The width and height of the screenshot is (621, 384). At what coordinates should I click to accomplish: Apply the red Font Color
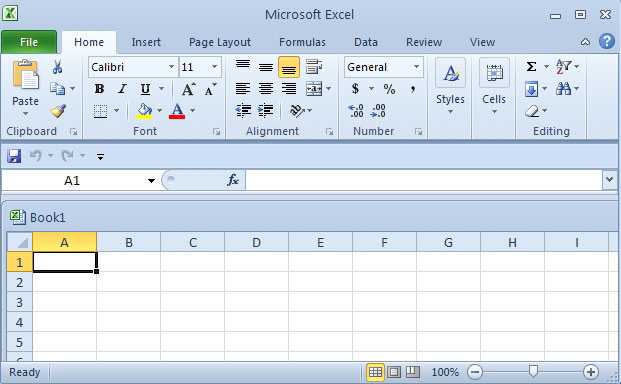(177, 111)
